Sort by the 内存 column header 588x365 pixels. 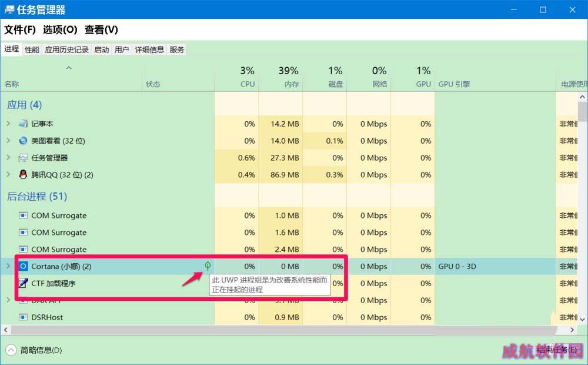click(292, 84)
